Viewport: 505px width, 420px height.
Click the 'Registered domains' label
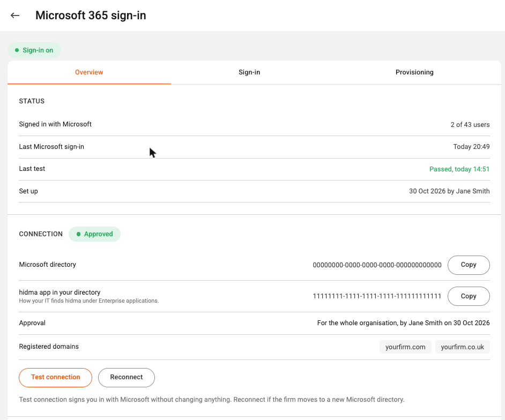pyautogui.click(x=49, y=347)
